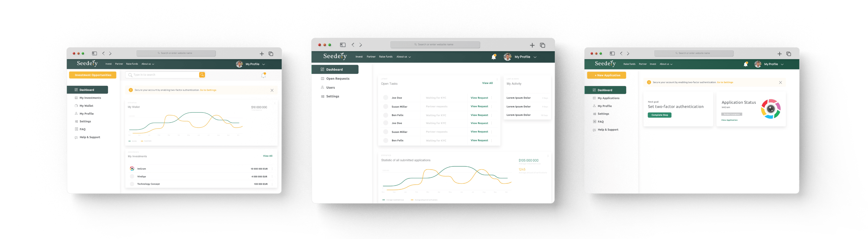
Task: Open three-dot menu on the Open Tasks card
Action: (497, 80)
